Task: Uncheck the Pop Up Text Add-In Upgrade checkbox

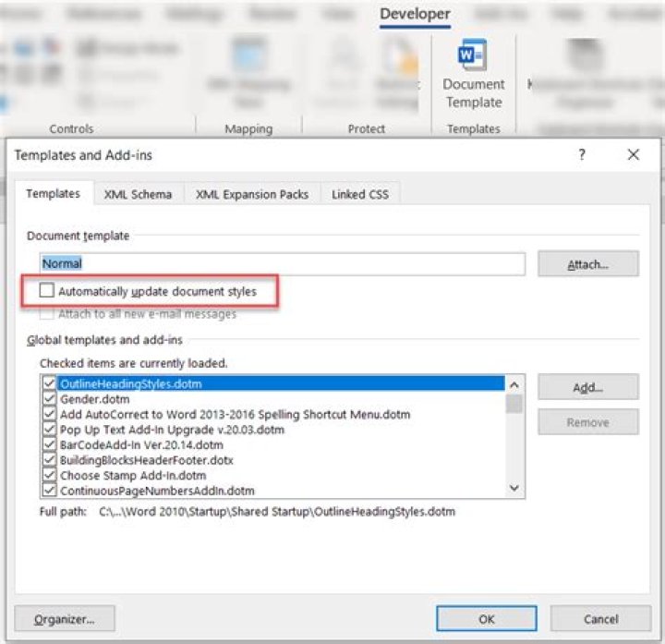Action: pos(50,429)
